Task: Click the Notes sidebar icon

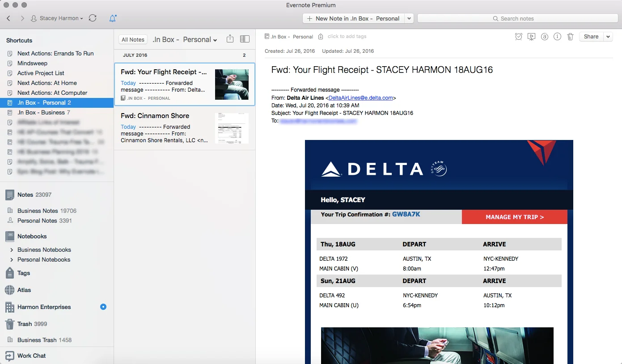Action: (9, 195)
